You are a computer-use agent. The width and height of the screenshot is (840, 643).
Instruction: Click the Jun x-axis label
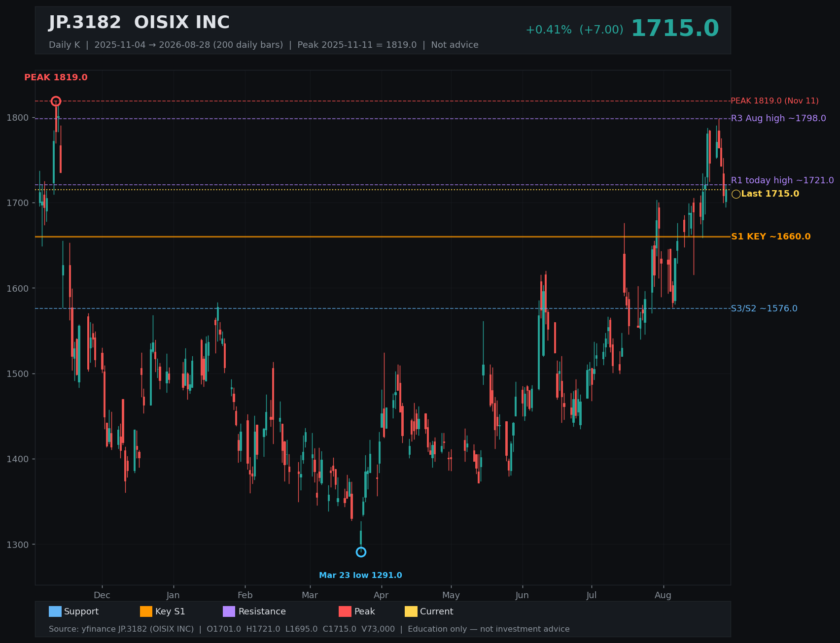click(x=522, y=595)
